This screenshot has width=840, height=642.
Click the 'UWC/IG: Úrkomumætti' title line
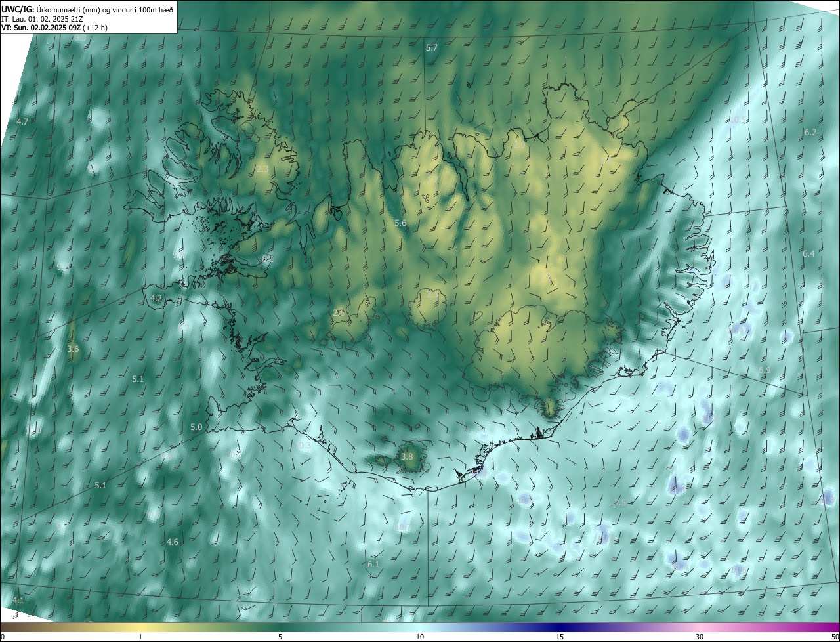tap(87, 9)
